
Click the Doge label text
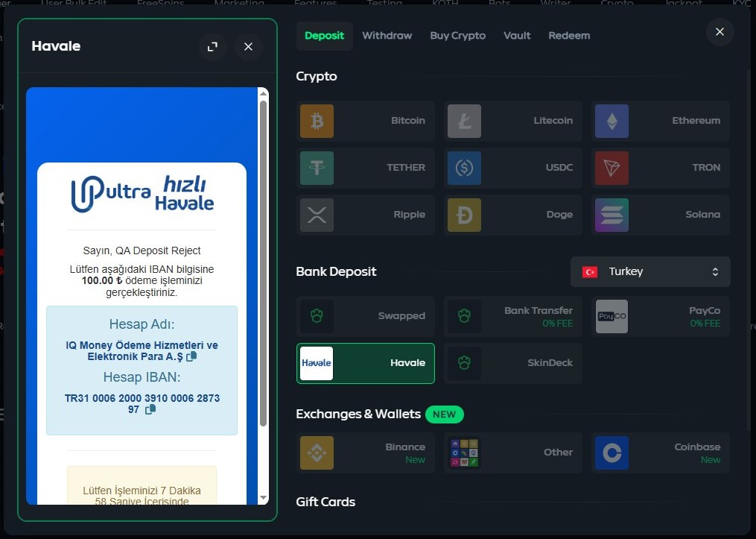pos(560,214)
